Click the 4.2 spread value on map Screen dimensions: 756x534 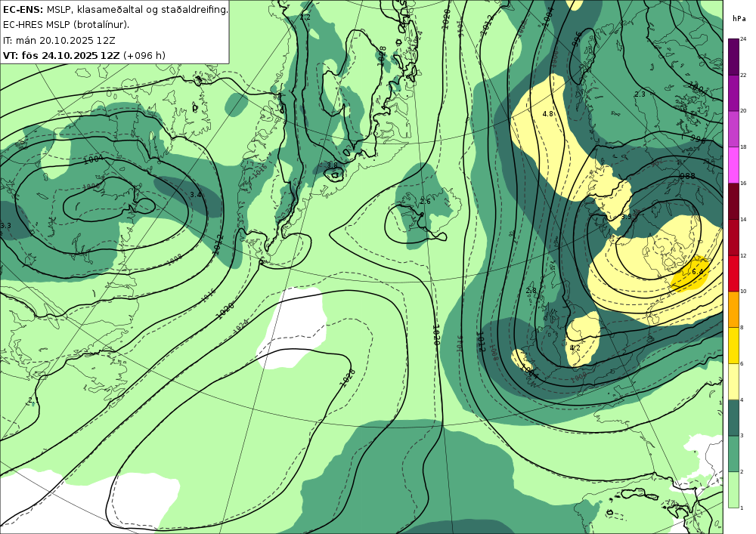click(x=575, y=348)
